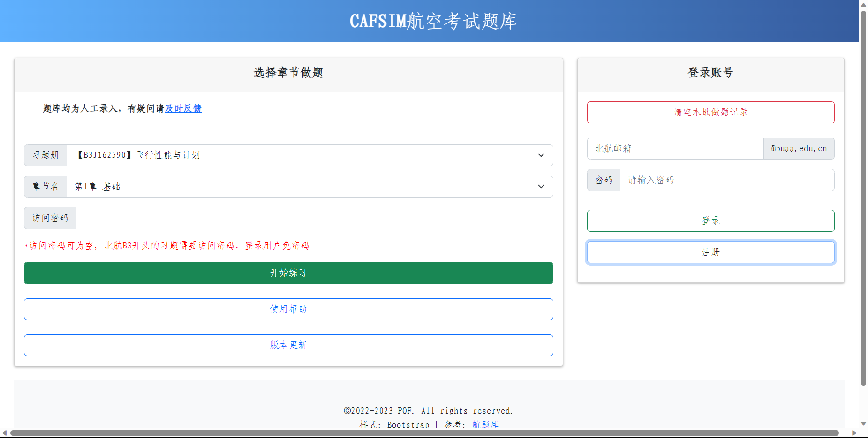Viewport: 868px width, 438px height.
Task: Focus the 北航邮箱 email input field
Action: click(675, 148)
